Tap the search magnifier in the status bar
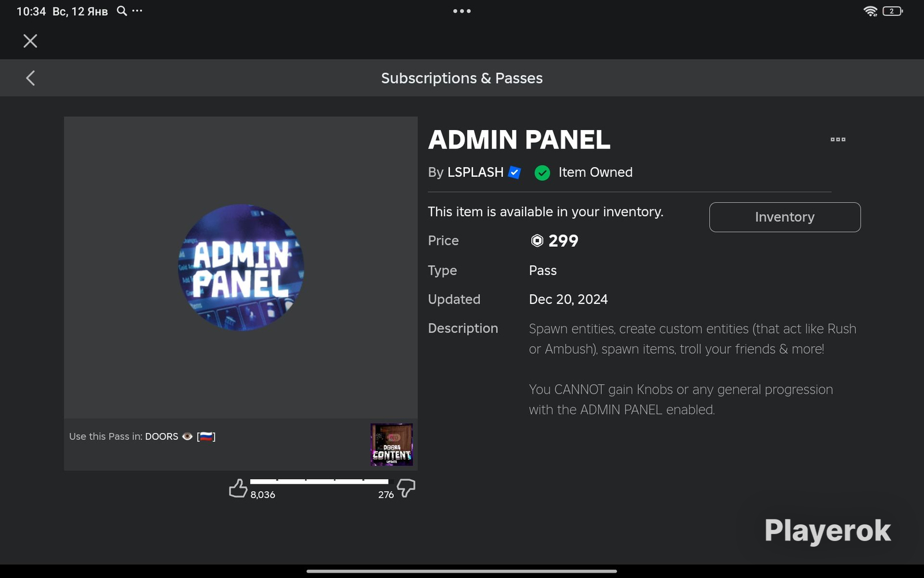The width and height of the screenshot is (924, 578). (122, 11)
